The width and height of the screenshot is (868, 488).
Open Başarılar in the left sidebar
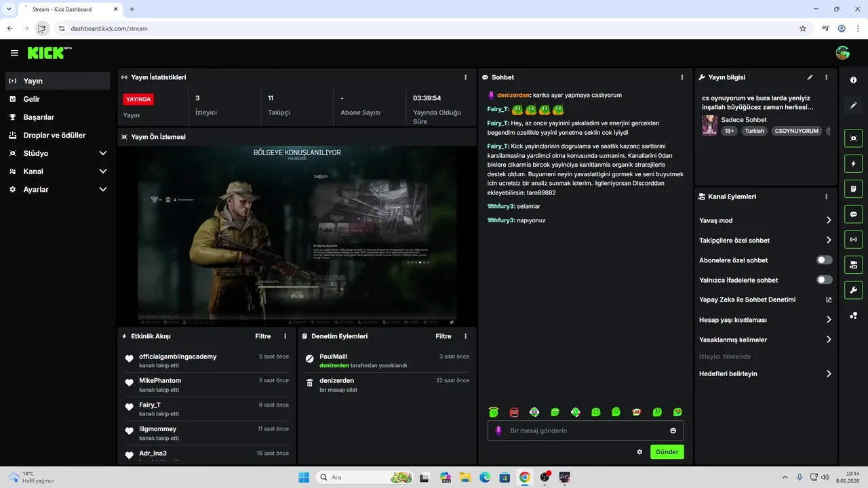[x=58, y=117]
